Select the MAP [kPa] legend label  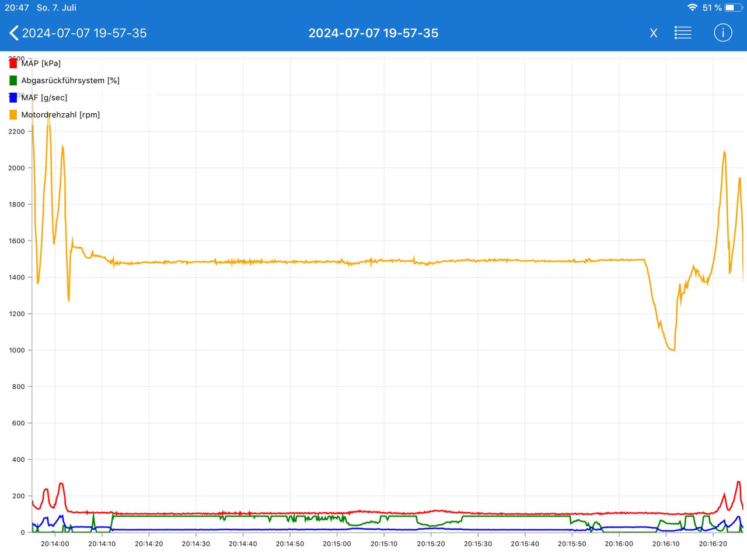pos(41,63)
